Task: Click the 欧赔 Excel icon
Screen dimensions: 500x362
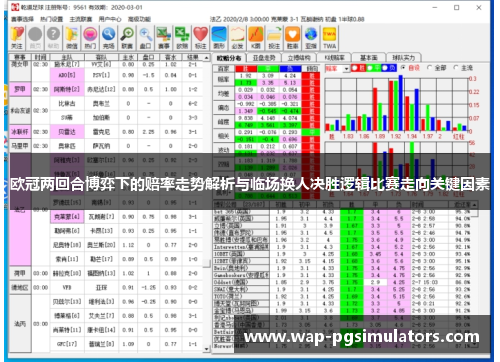Action: [182, 38]
